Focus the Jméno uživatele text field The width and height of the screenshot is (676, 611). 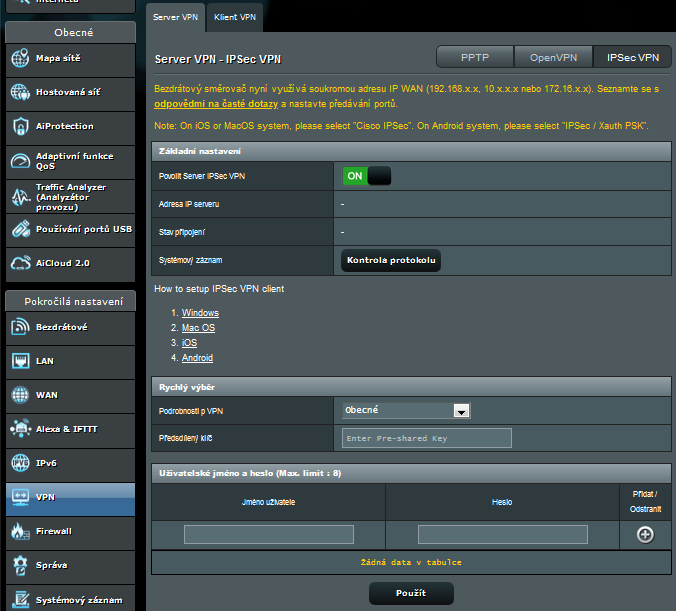[x=268, y=534]
